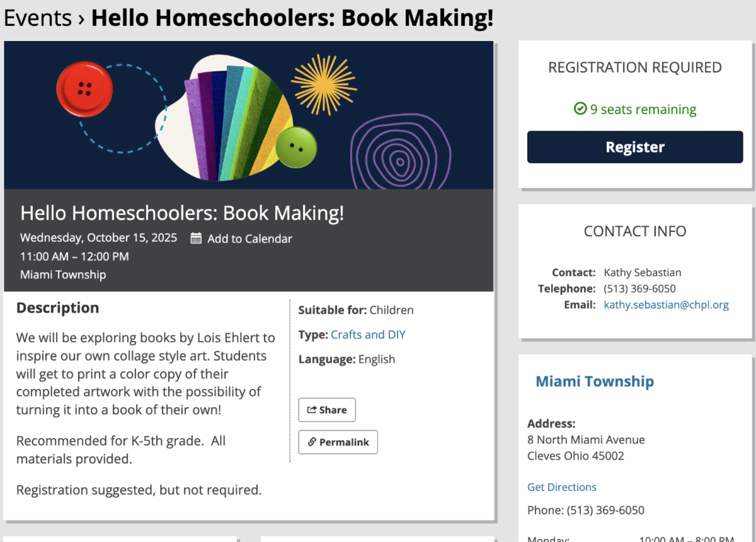Open the Miami Township branch heading link
This screenshot has width=756, height=542.
click(x=594, y=381)
